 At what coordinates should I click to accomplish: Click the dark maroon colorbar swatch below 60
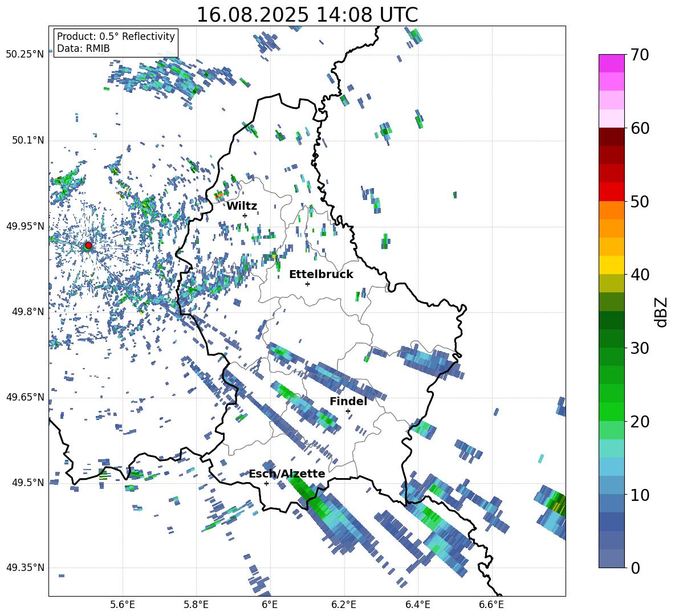[611, 137]
